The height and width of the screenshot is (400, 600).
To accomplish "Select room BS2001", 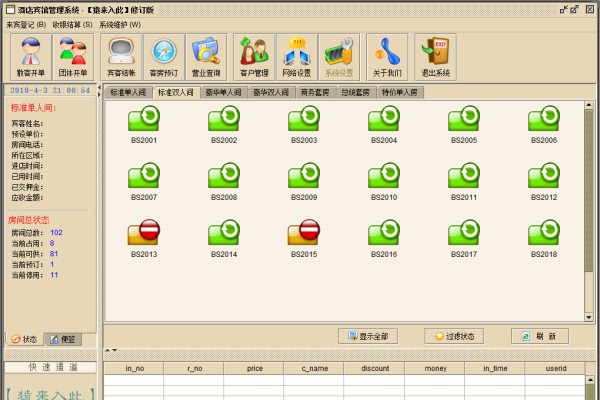I will [144, 125].
